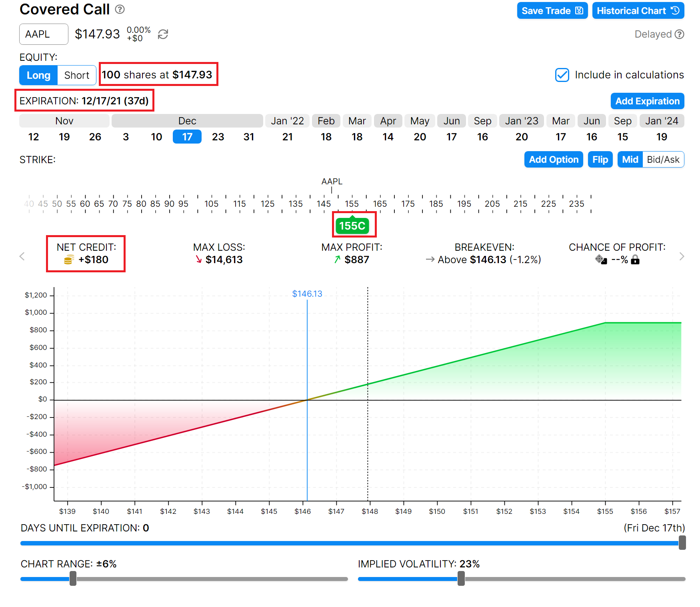The width and height of the screenshot is (700, 607).
Task: Click the gold coins icon under Net Credit
Action: coord(69,260)
